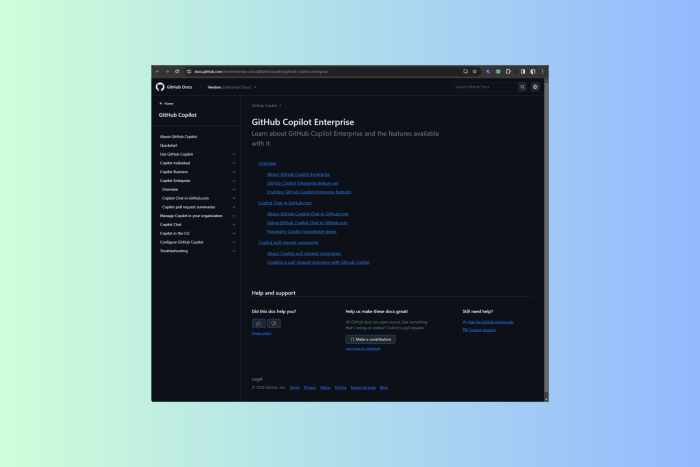Open About GitHub Copilot Chat in GitHub.com

(308, 214)
